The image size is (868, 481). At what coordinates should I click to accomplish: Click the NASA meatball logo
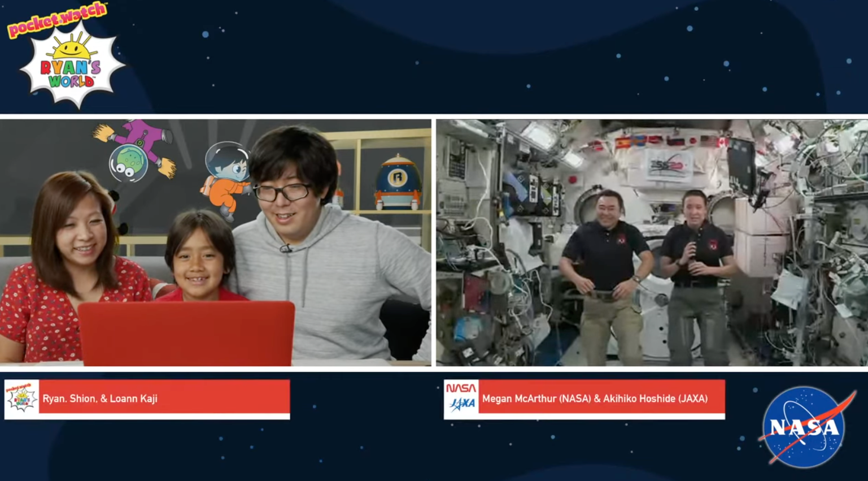[806, 427]
